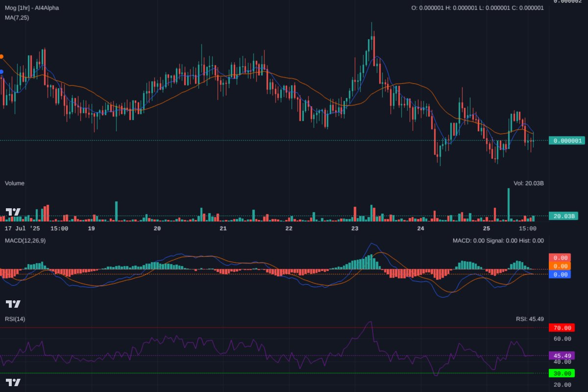Click the orange MA dot at chart's left edge
The image size is (588, 392).
click(x=1, y=57)
